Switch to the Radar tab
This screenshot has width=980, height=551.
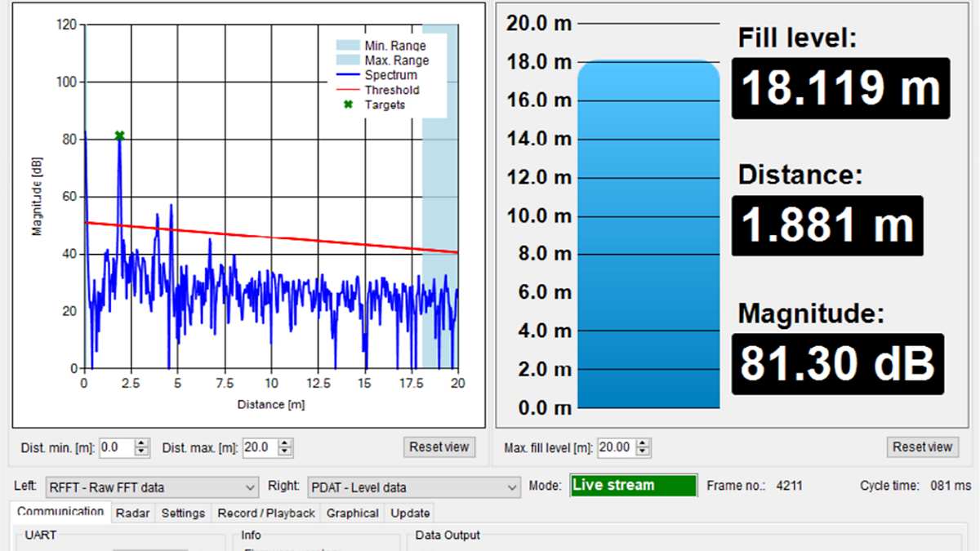pos(132,513)
